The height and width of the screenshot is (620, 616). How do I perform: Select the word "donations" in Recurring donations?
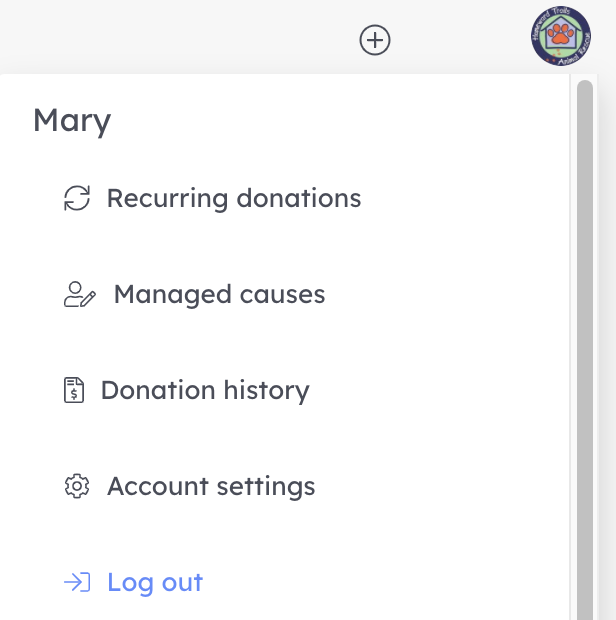click(299, 198)
